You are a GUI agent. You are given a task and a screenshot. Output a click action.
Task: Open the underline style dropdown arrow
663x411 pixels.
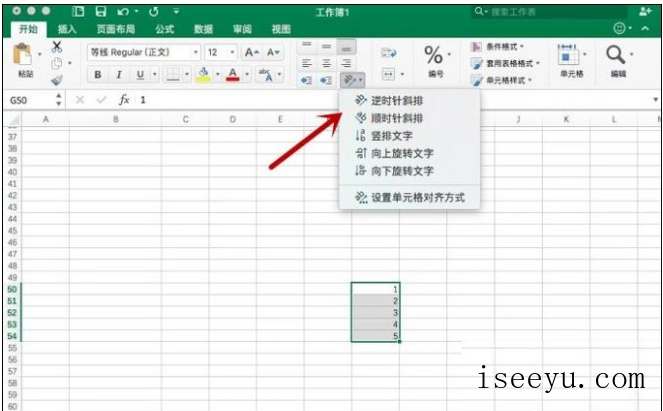pos(155,75)
